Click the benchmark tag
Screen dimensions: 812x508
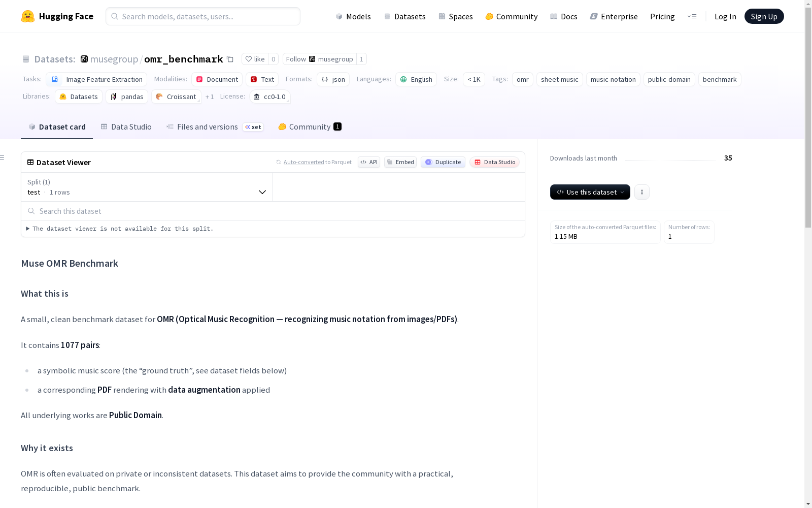pyautogui.click(x=720, y=79)
